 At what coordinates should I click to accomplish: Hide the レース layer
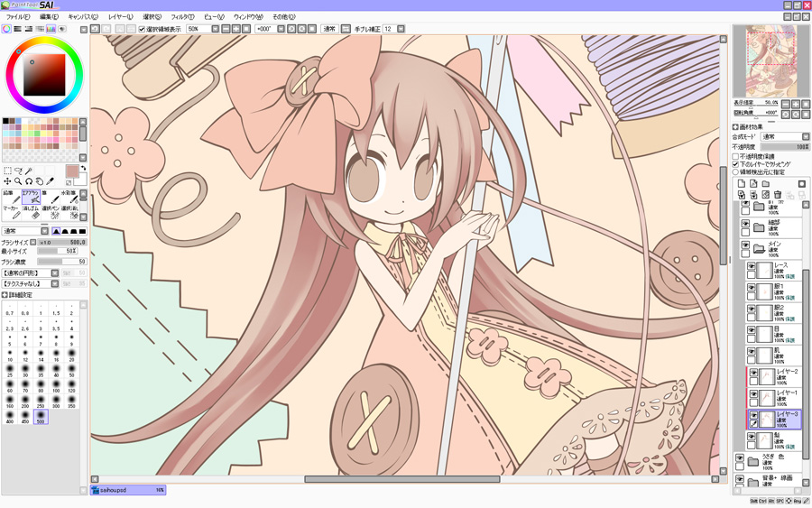tap(752, 265)
